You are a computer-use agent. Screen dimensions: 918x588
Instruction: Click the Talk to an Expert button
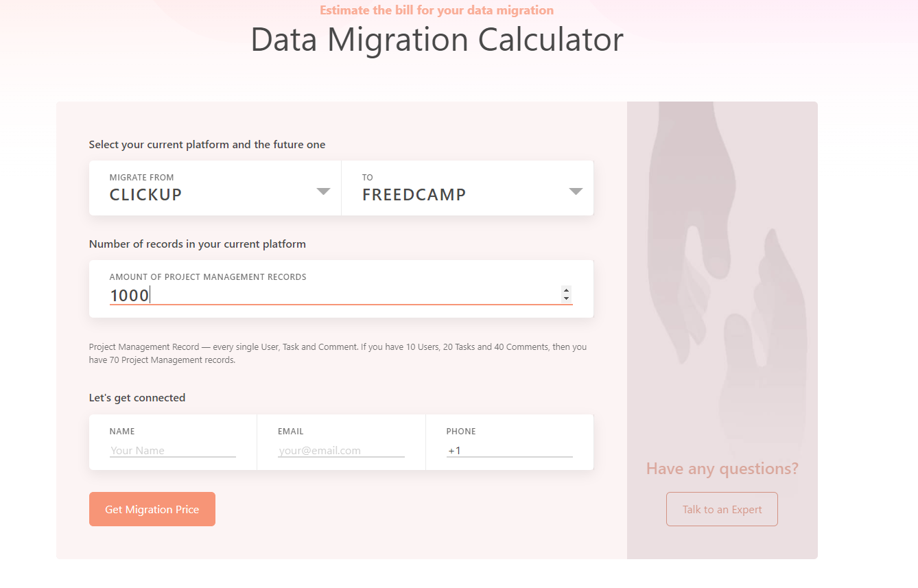click(x=722, y=509)
